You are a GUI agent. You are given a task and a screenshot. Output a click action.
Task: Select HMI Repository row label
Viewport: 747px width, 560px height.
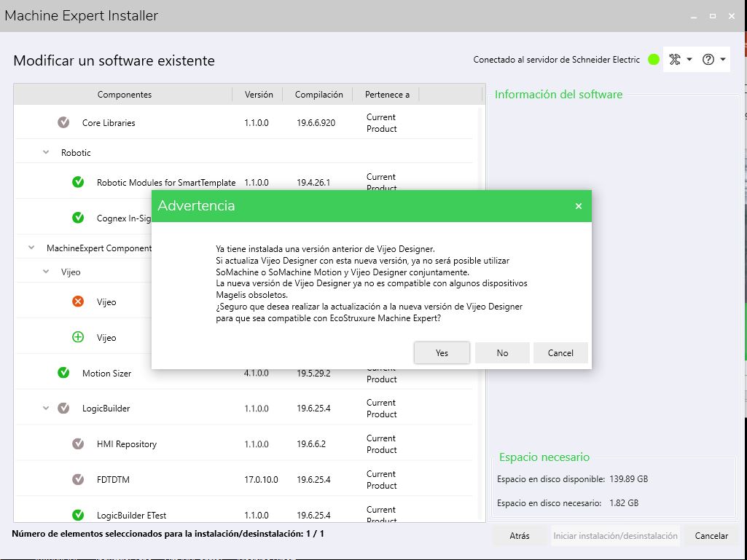pos(127,444)
